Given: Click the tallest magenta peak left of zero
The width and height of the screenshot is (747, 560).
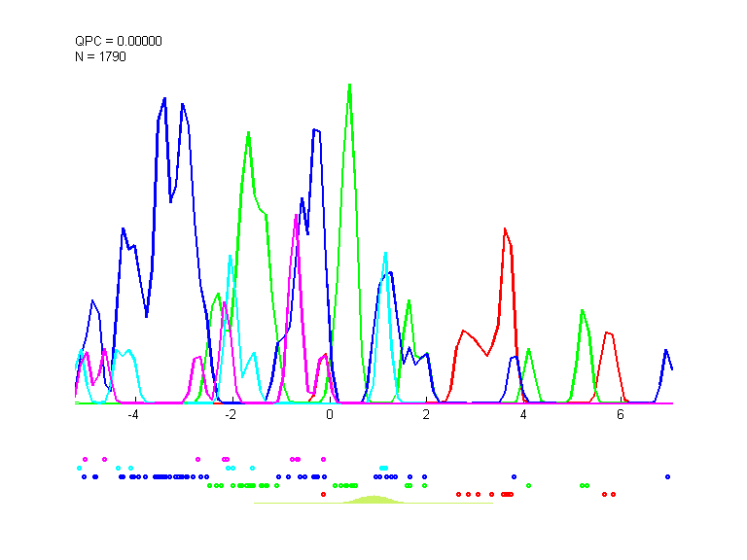Looking at the screenshot, I should (x=296, y=216).
